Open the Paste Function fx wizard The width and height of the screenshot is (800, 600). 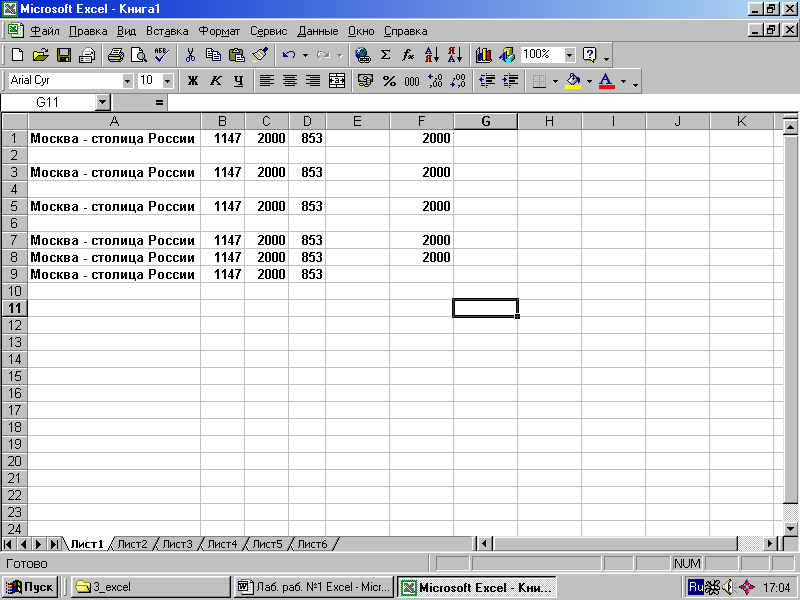coord(408,55)
